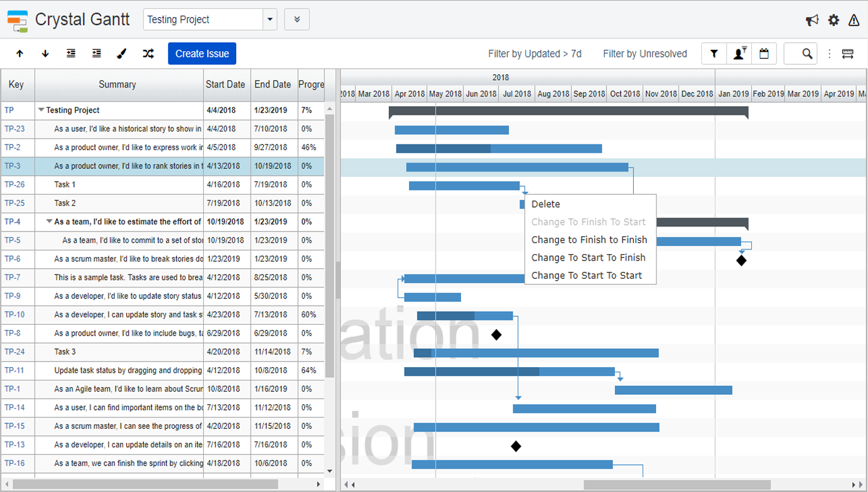This screenshot has height=492, width=868.
Task: Click the 11/14/2018 end date cell
Action: (274, 351)
